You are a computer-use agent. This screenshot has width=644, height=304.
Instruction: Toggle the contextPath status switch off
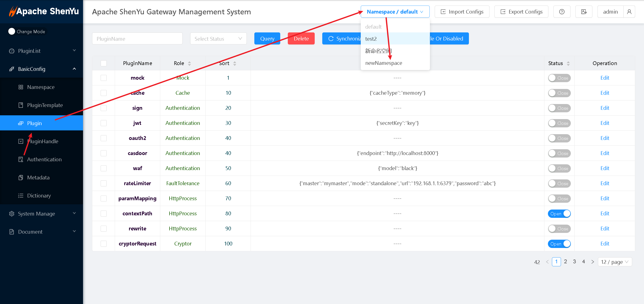point(559,214)
